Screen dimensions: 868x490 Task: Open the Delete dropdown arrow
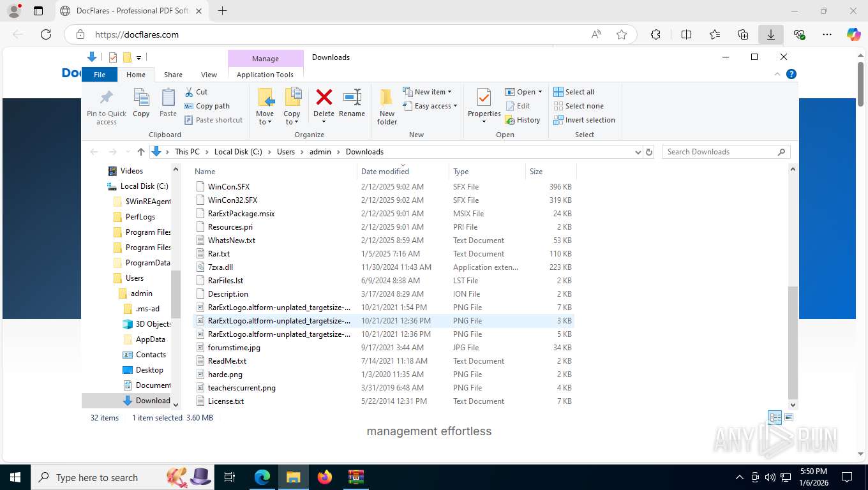tap(324, 122)
